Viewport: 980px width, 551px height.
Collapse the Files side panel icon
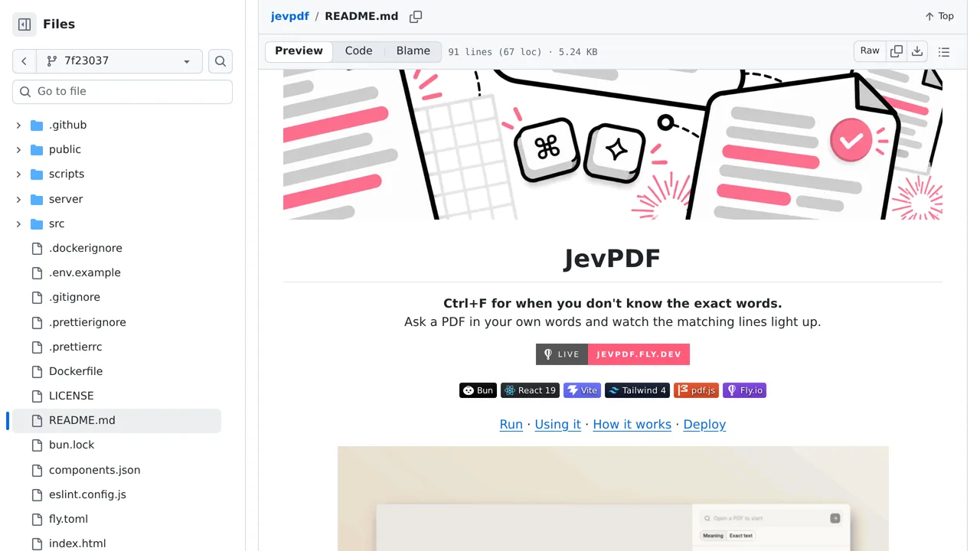(x=24, y=24)
